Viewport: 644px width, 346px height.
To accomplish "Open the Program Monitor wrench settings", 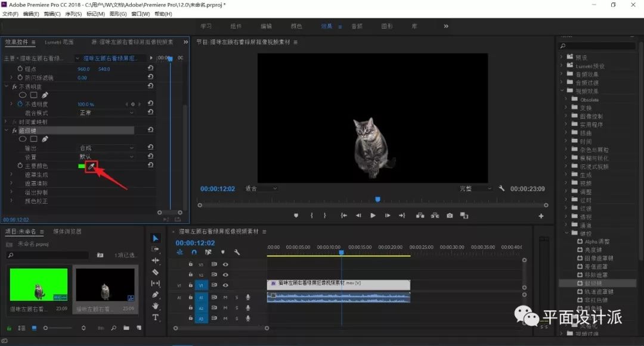I will click(x=501, y=188).
